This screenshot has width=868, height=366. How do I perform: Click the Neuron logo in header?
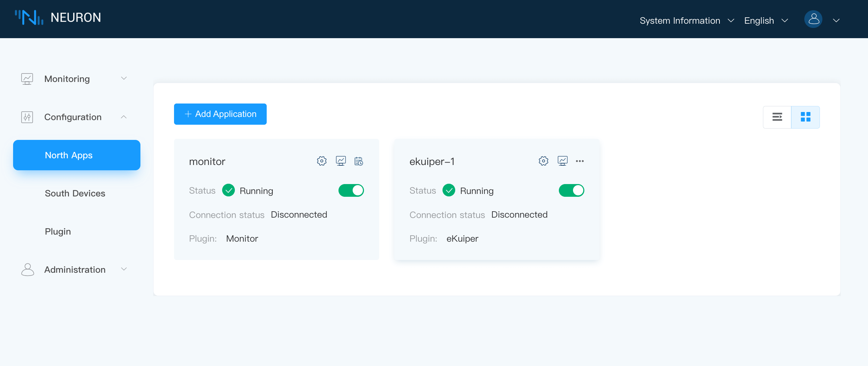pos(58,17)
